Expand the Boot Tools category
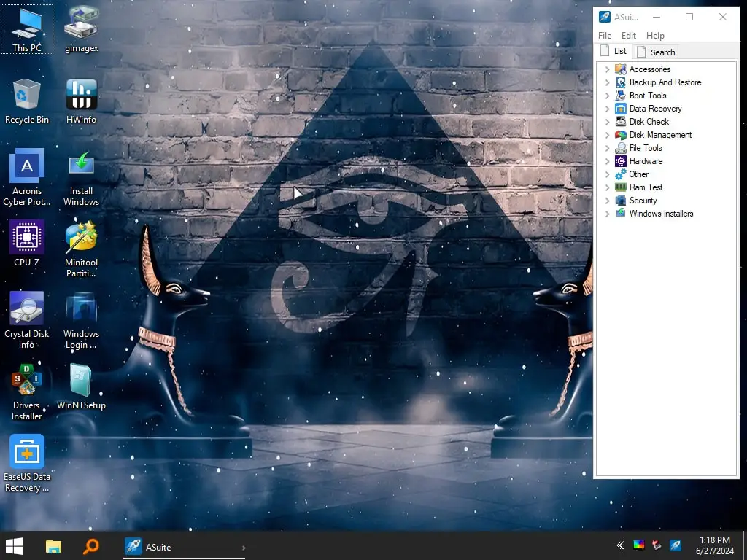This screenshot has width=747, height=560. (x=608, y=96)
